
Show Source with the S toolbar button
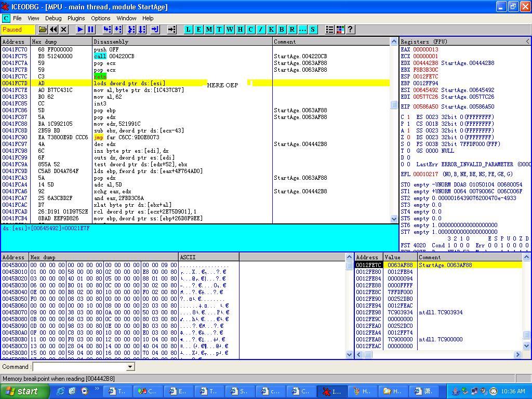click(312, 30)
